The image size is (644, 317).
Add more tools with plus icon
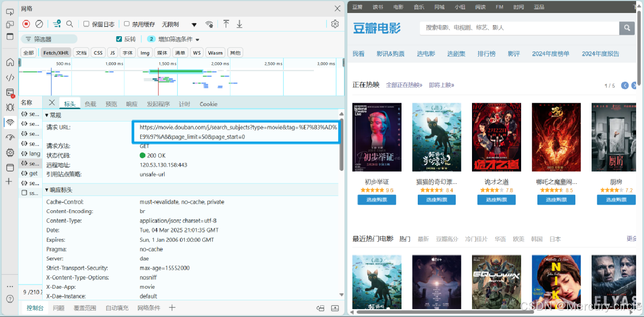click(9, 181)
